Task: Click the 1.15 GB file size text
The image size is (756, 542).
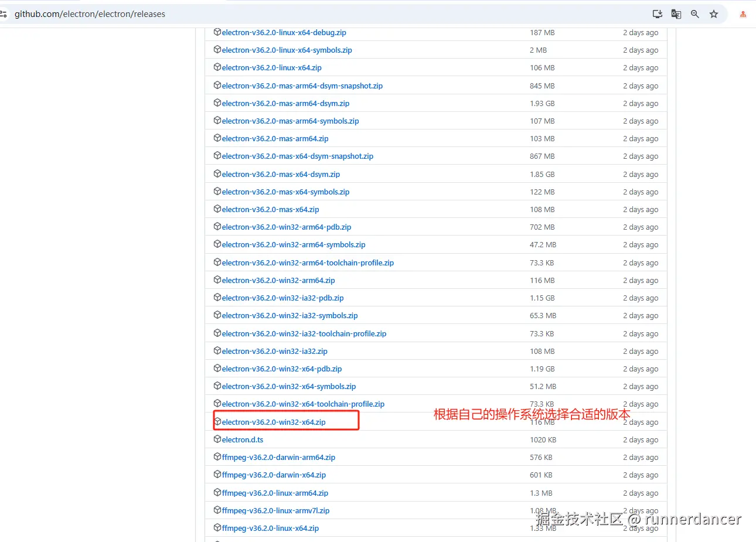Action: click(542, 298)
